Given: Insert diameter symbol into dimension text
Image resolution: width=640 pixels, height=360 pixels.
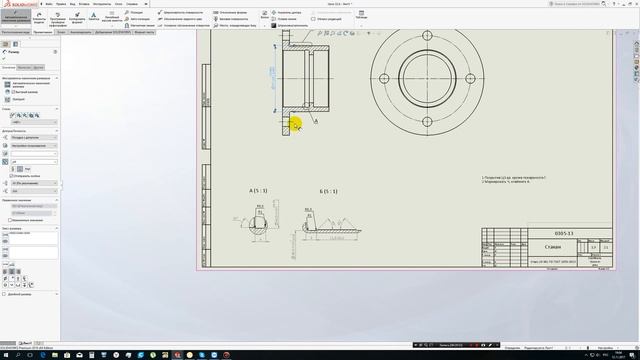Looking at the screenshot, I should tap(5, 278).
